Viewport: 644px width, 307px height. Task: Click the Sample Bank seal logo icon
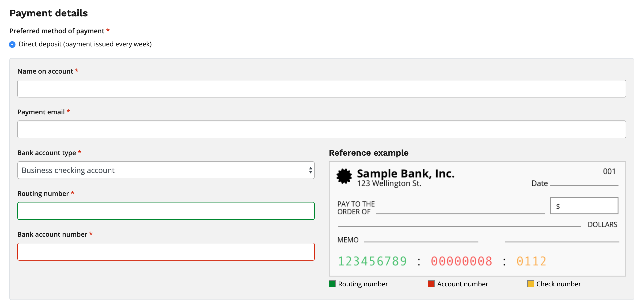pyautogui.click(x=344, y=176)
